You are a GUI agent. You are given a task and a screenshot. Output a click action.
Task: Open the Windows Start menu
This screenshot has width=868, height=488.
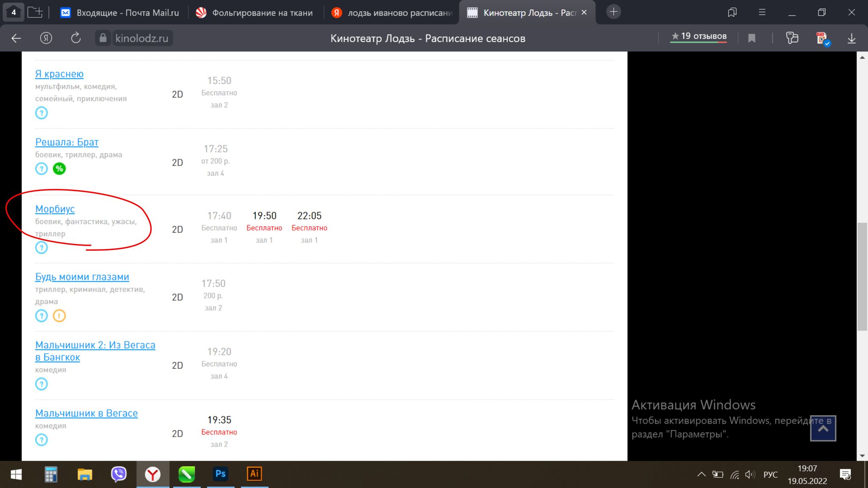coord(16,474)
